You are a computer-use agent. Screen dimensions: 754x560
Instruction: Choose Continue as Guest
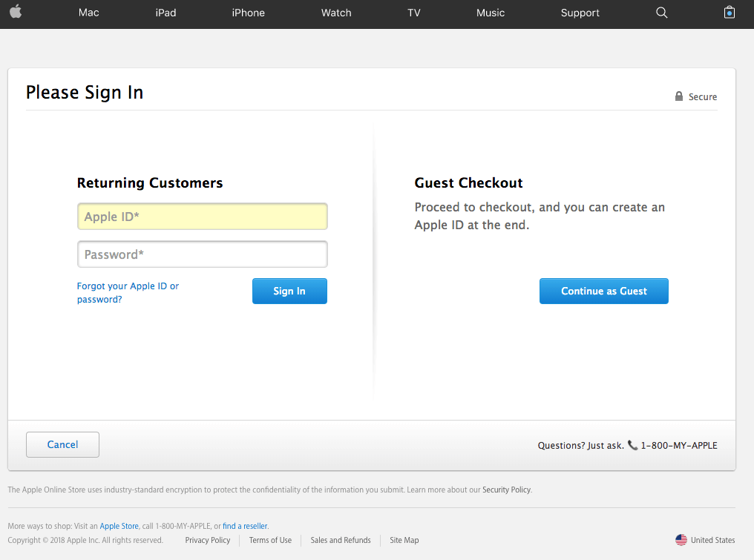click(x=603, y=291)
